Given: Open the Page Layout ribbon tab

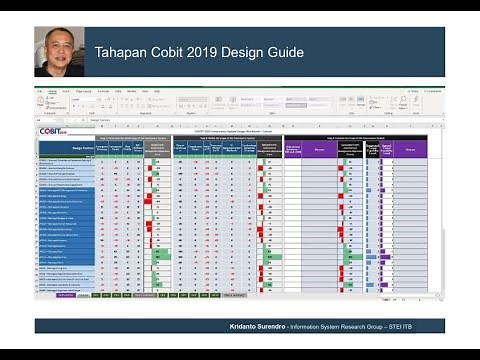Looking at the screenshot, I should 83,91.
